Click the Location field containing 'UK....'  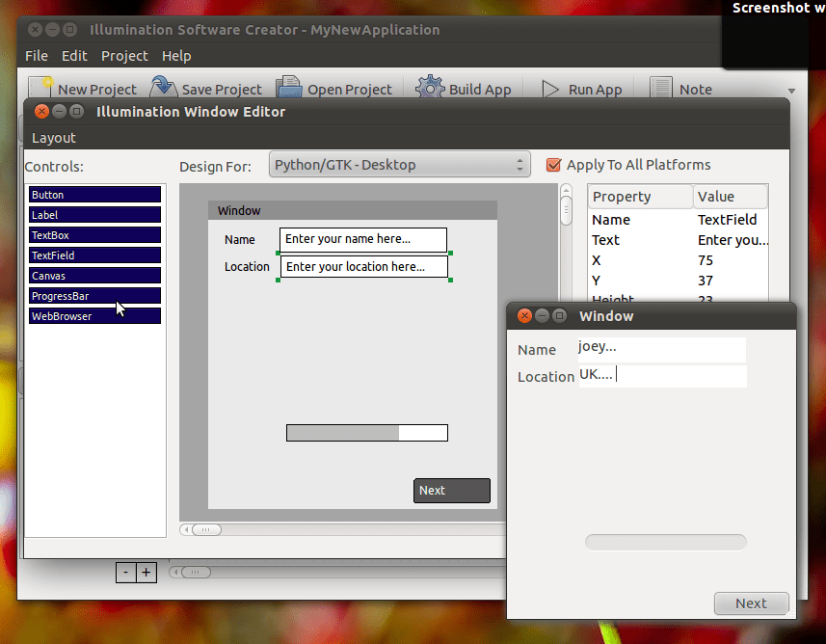pyautogui.click(x=663, y=376)
